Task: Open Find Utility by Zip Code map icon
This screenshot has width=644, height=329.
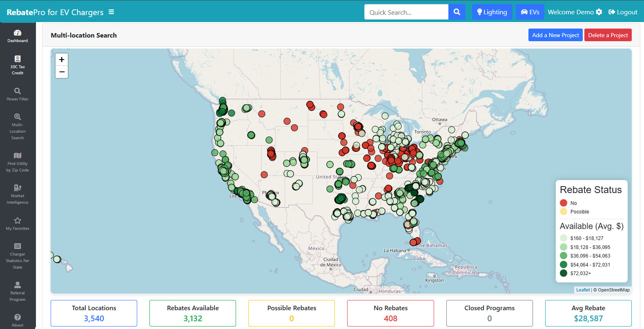Action: tap(18, 156)
